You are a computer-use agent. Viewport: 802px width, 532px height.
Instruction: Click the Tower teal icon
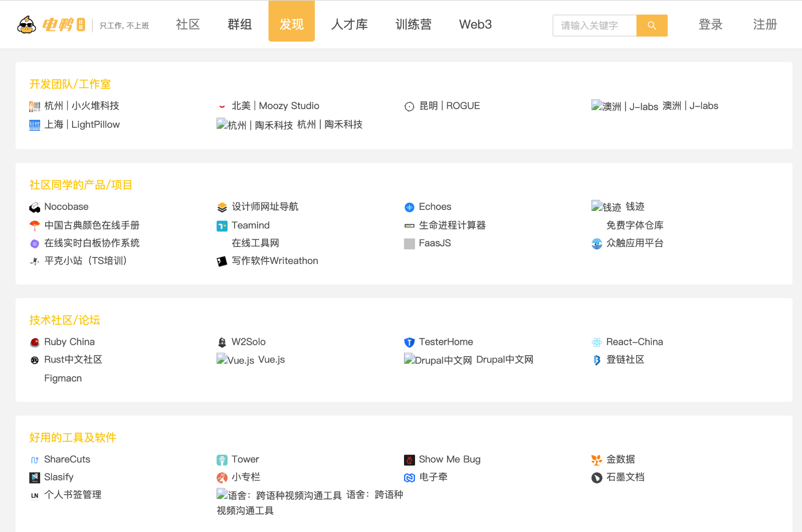(222, 460)
